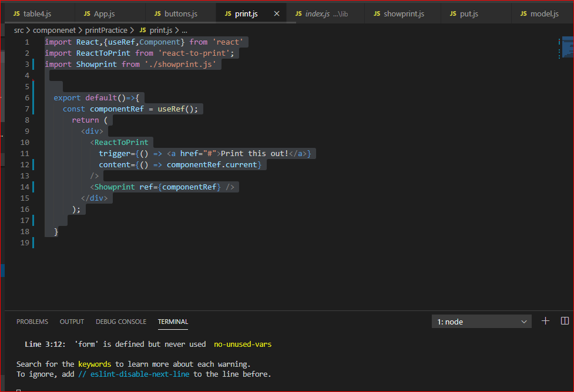The width and height of the screenshot is (574, 392).
Task: Click 'keywords' in the terminal message
Action: point(95,364)
